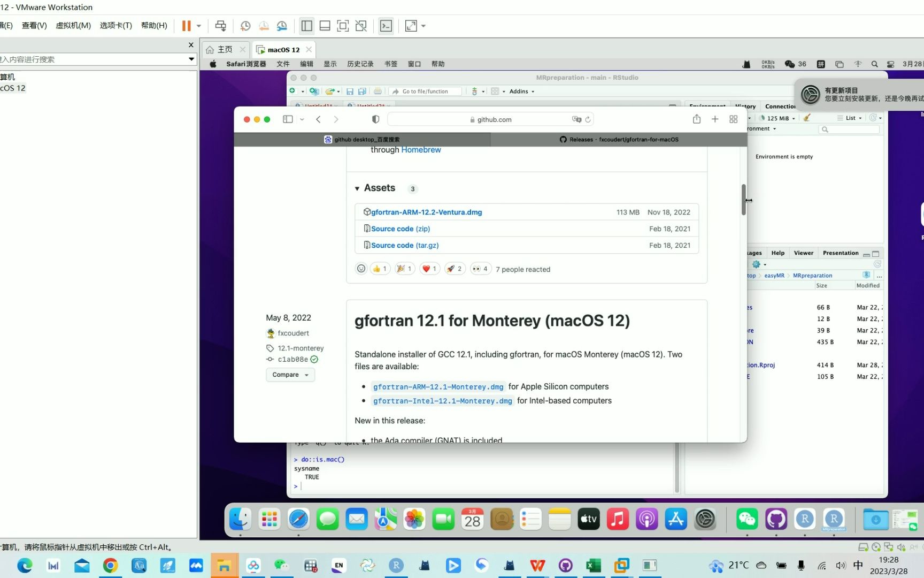The width and height of the screenshot is (924, 578).
Task: Open the Compare dropdown
Action: 290,375
